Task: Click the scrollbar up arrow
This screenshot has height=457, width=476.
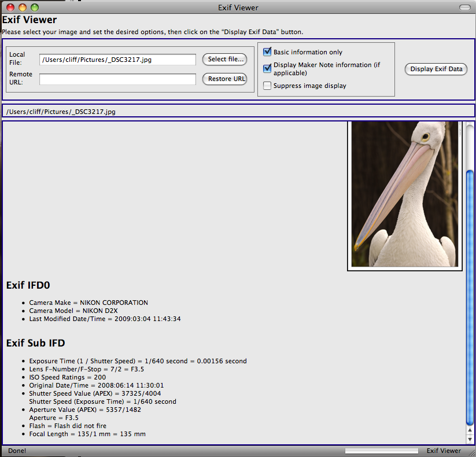Action: coord(470,430)
